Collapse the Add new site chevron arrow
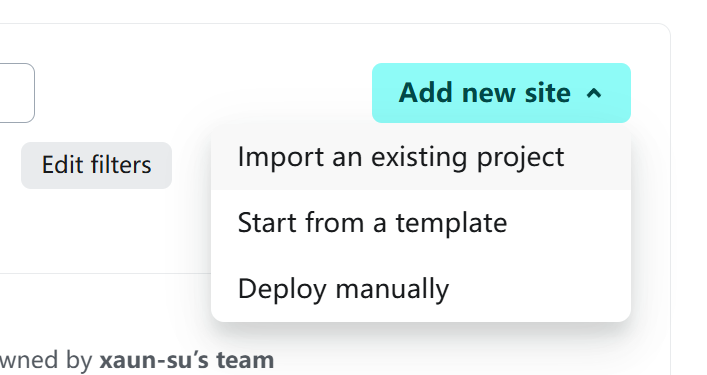 point(594,93)
